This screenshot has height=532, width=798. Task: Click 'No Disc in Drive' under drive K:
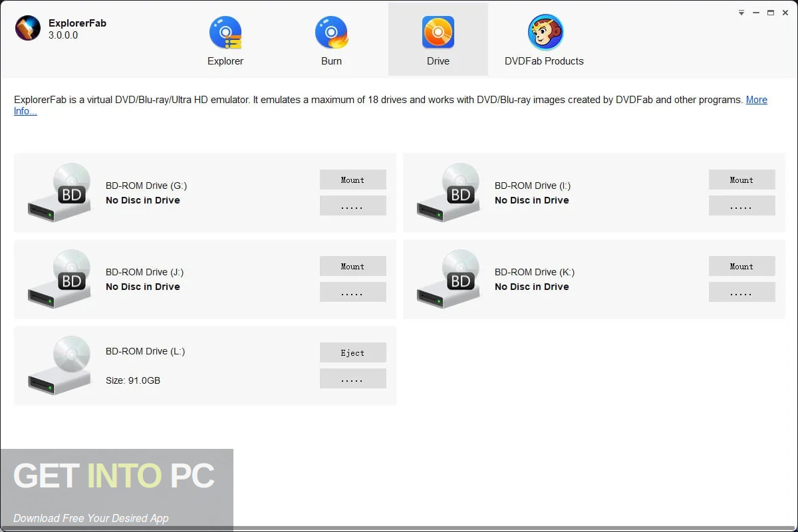pos(532,287)
